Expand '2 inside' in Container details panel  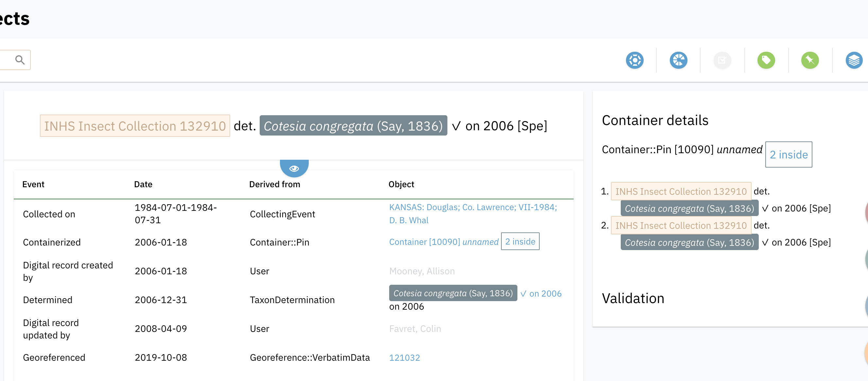click(x=789, y=154)
